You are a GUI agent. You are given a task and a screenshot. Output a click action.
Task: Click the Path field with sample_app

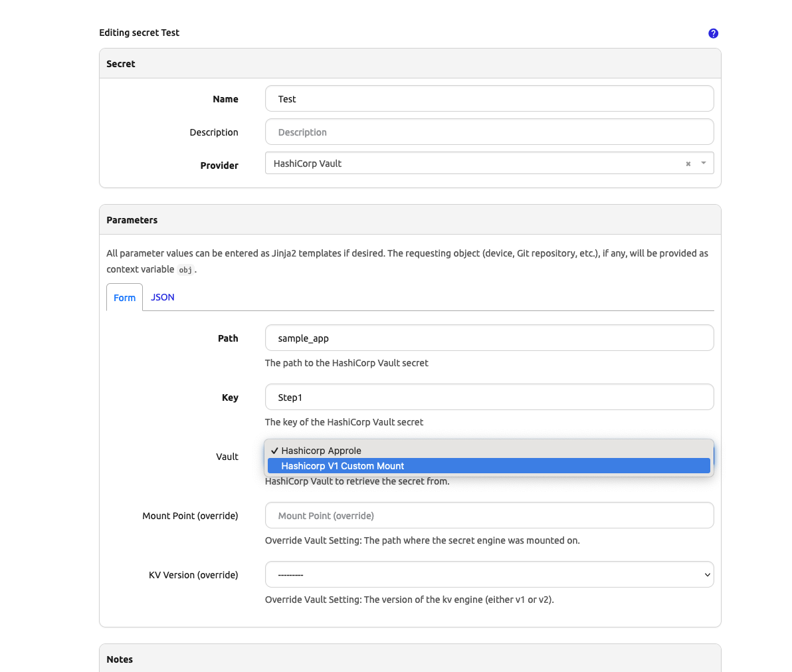point(489,338)
